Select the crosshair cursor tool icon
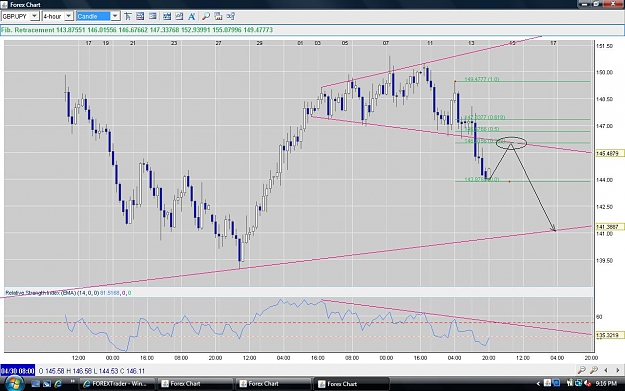The height and width of the screenshot is (391, 625). [128, 16]
